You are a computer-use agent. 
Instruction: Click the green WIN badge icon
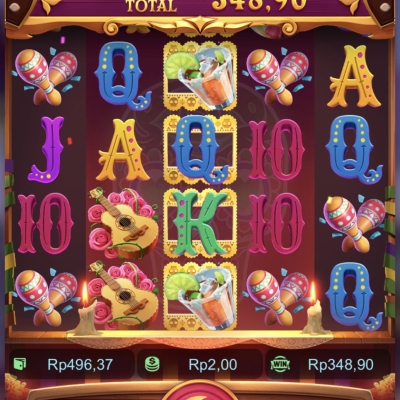click(x=281, y=364)
